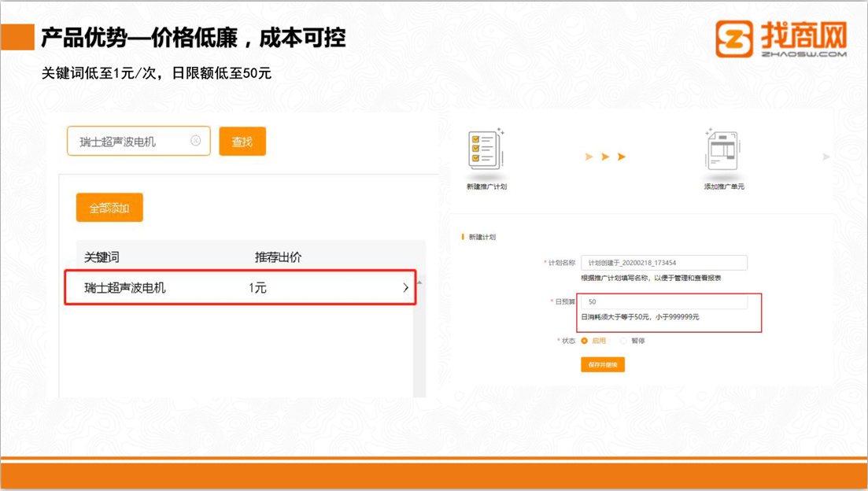Click the 新建推广计划 checklist icon
The width and height of the screenshot is (868, 491).
tap(486, 150)
